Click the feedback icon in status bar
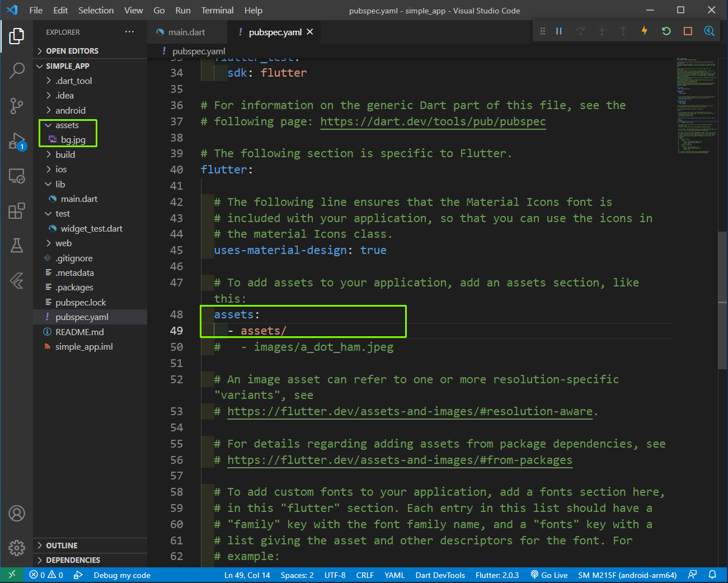 (692, 575)
